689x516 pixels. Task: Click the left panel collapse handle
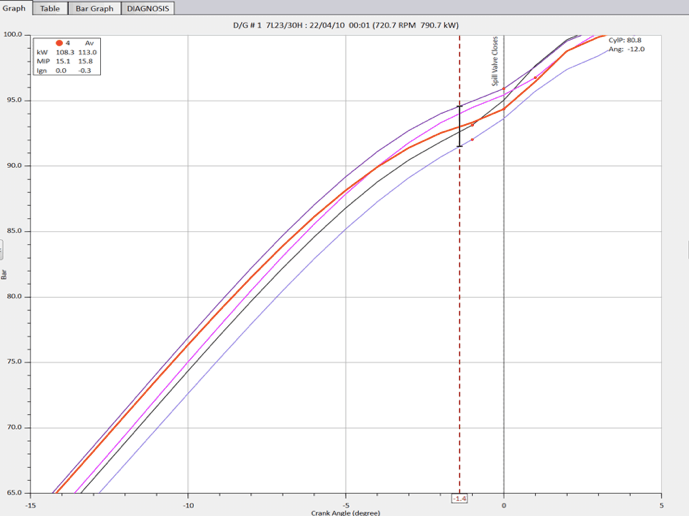(1, 250)
